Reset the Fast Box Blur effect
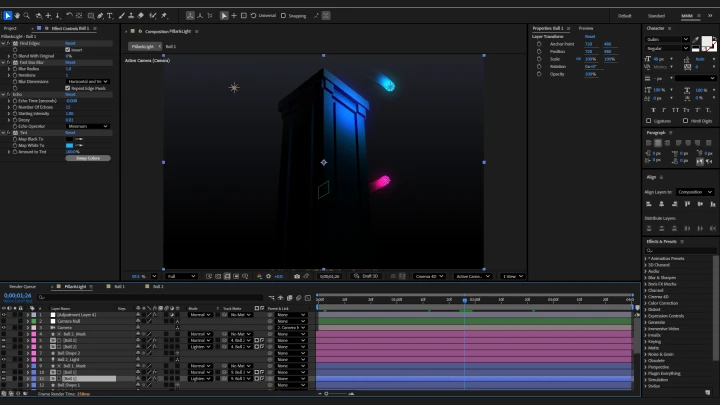 click(70, 62)
